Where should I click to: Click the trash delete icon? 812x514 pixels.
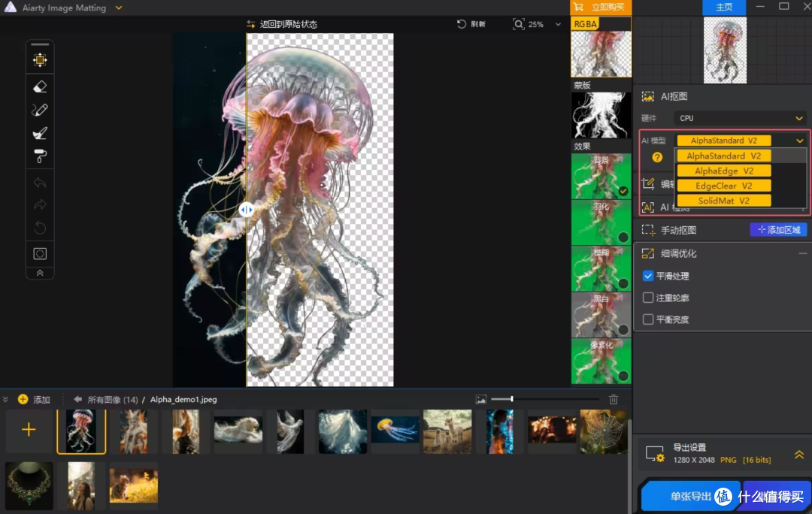[614, 400]
